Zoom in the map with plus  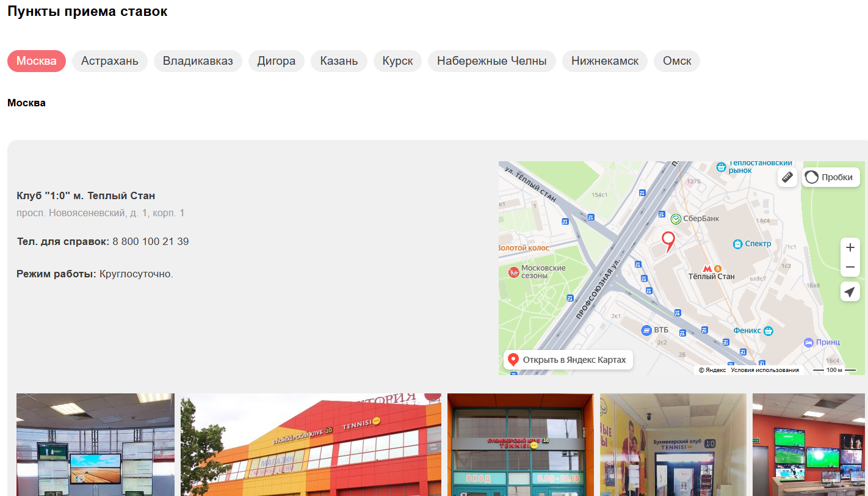850,248
